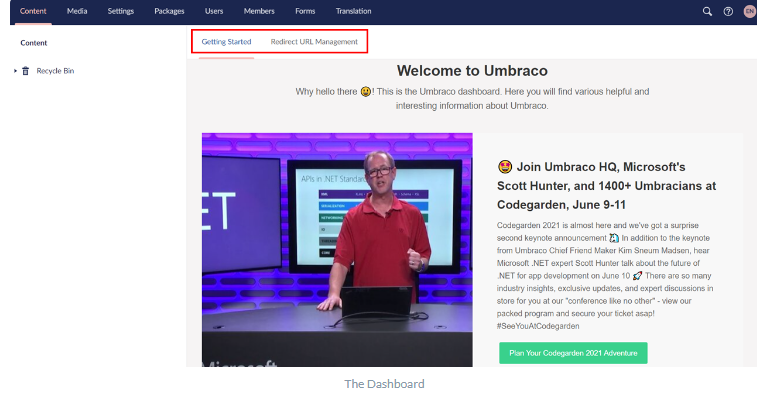Open the Members section
The image size is (757, 402).
click(259, 11)
